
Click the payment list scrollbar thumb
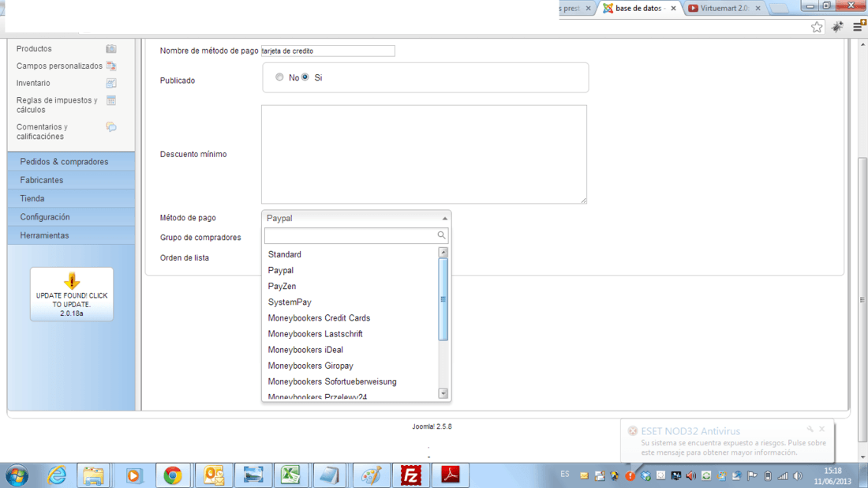click(x=443, y=299)
